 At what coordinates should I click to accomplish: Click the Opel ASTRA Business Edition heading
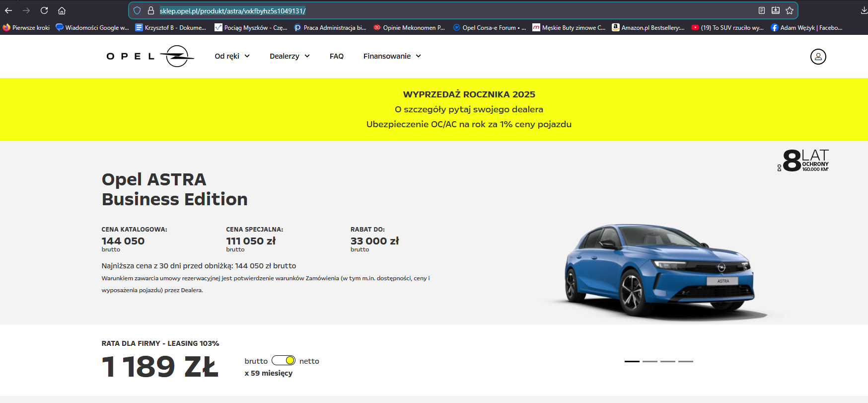[175, 189]
